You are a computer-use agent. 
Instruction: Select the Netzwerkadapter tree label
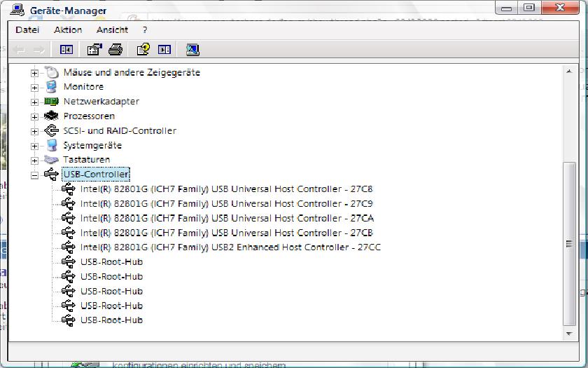click(101, 102)
